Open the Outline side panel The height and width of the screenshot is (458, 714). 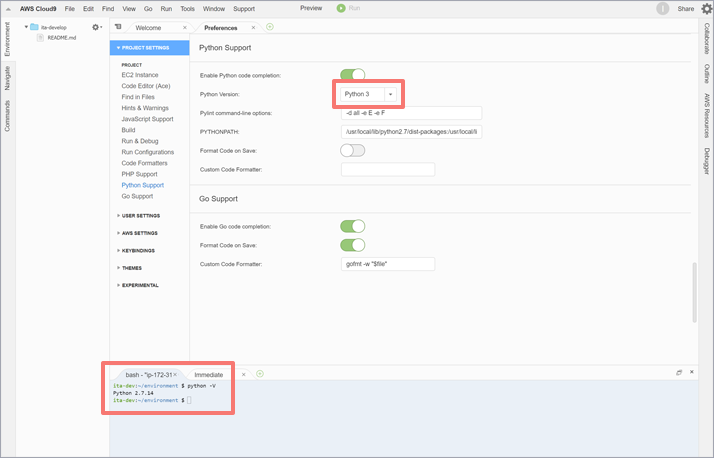(706, 74)
